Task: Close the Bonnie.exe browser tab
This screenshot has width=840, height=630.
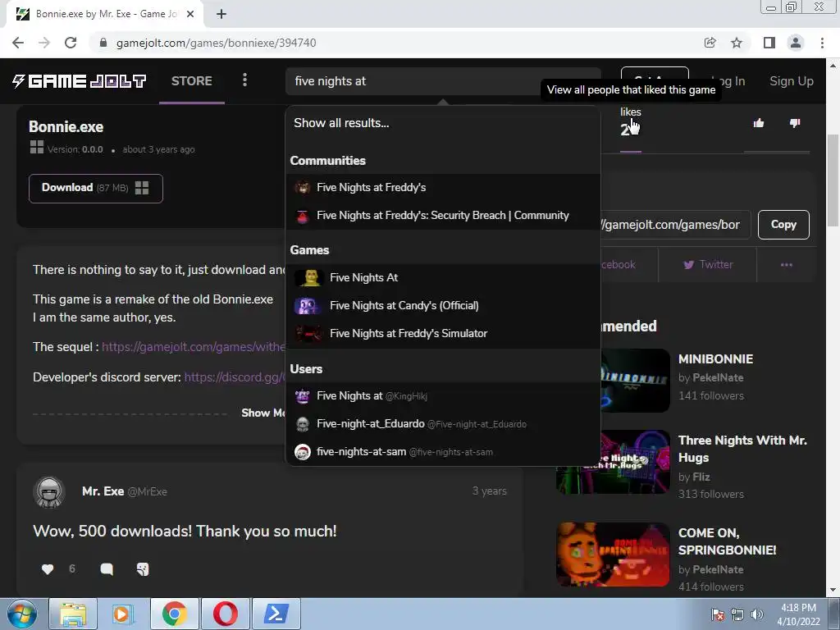Action: click(190, 14)
